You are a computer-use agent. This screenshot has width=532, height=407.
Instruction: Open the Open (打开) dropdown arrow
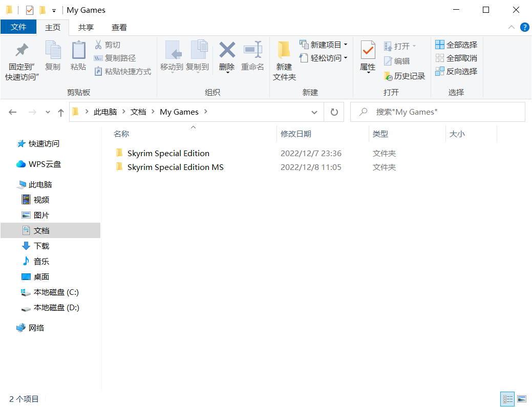414,46
